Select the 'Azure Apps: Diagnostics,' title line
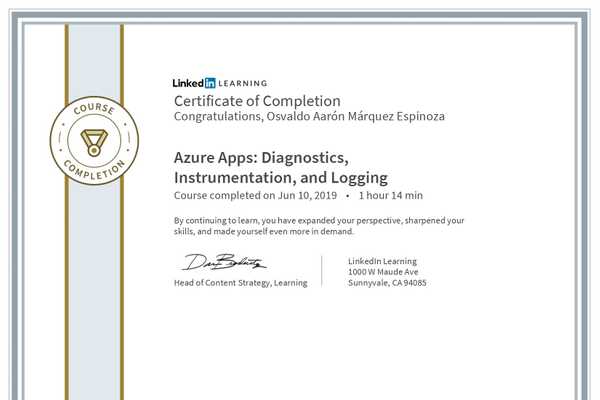 click(261, 158)
